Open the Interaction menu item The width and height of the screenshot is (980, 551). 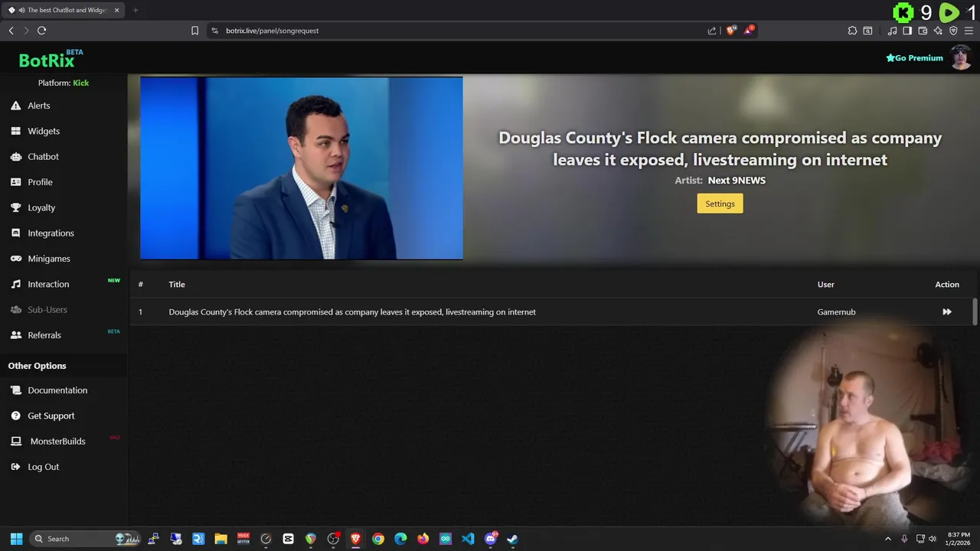(x=48, y=284)
